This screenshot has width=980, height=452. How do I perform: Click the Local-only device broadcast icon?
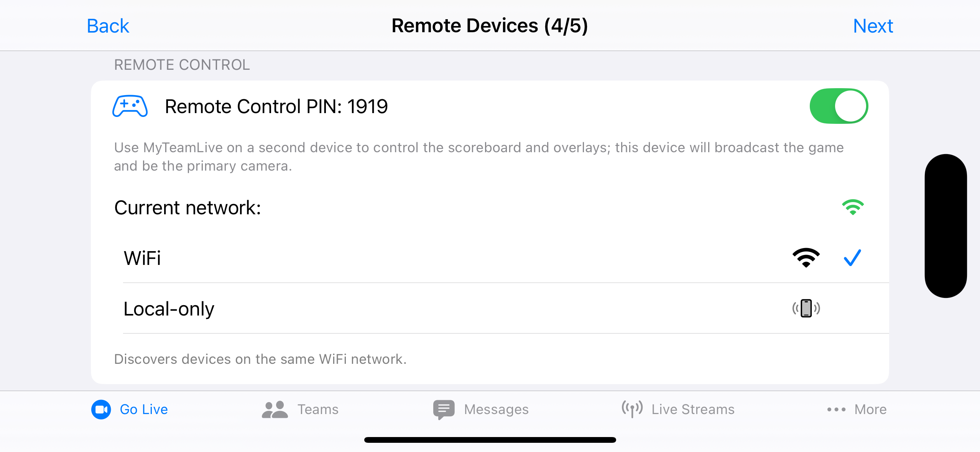click(x=807, y=309)
